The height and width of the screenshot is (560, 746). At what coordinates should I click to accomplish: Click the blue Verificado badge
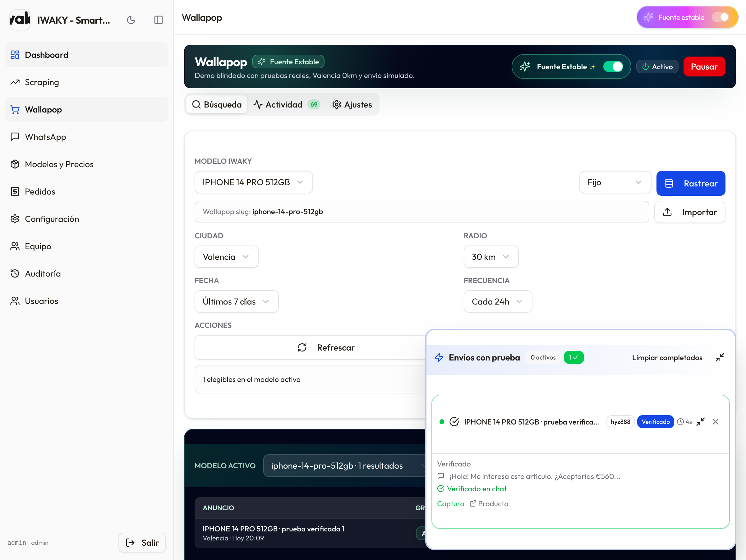[x=655, y=422]
